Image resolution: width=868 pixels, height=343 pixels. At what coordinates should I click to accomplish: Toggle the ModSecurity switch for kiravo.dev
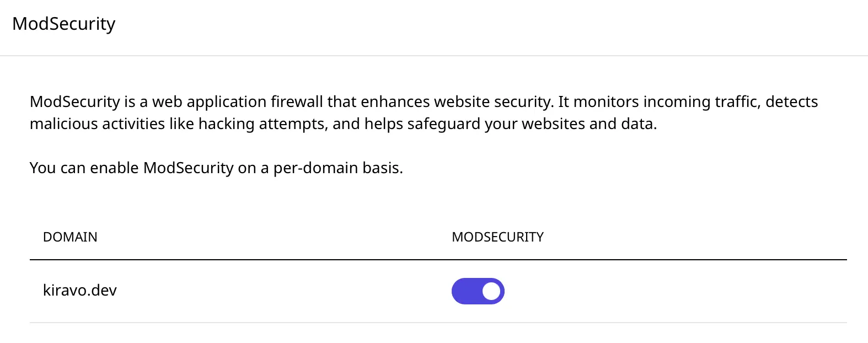[478, 291]
